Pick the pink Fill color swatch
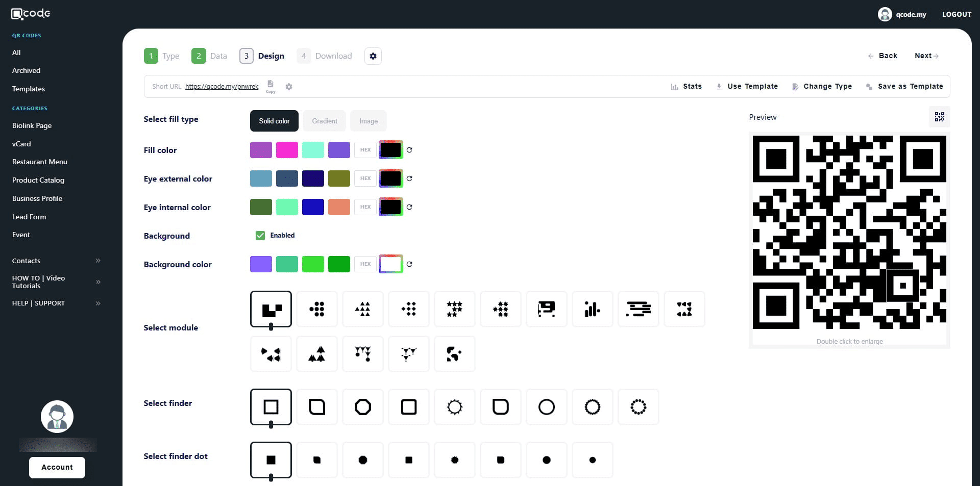 (x=287, y=150)
